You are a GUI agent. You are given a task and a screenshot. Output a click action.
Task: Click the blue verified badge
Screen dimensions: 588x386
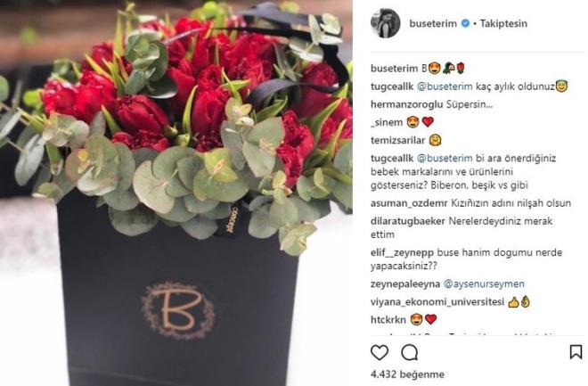(x=465, y=24)
